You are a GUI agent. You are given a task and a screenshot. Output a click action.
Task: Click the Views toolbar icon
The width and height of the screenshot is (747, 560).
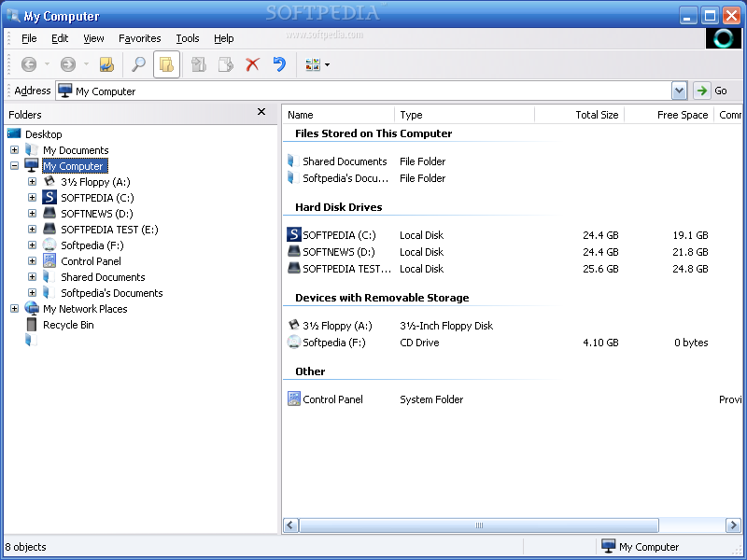(313, 64)
